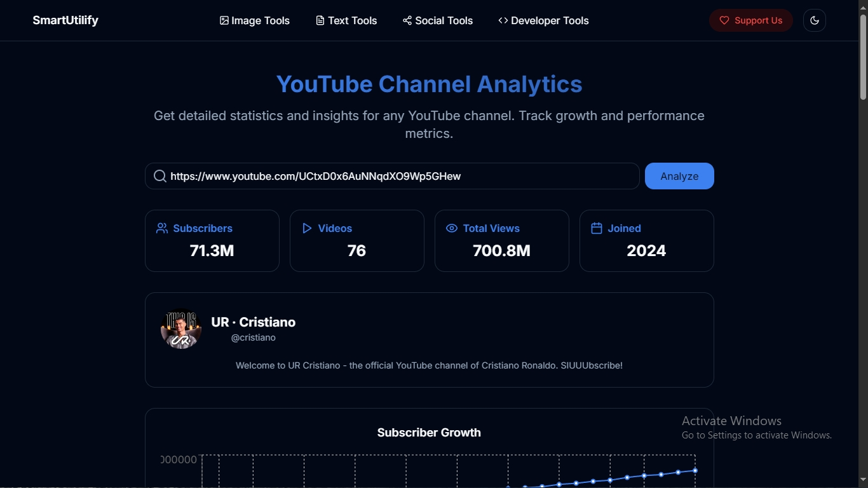The height and width of the screenshot is (488, 868).
Task: Click the @cristiano channel handle
Action: 254,337
